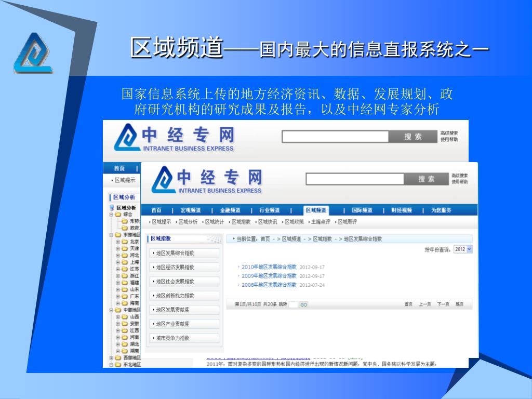Screen dimensions: 532x399
Task: Click the front window's 搜索 button
Action: pos(426,179)
